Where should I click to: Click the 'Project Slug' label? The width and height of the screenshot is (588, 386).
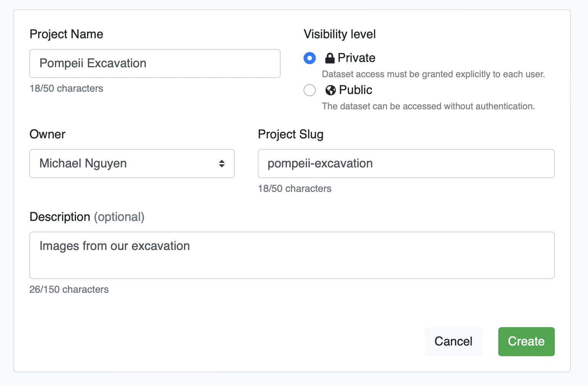tap(291, 135)
